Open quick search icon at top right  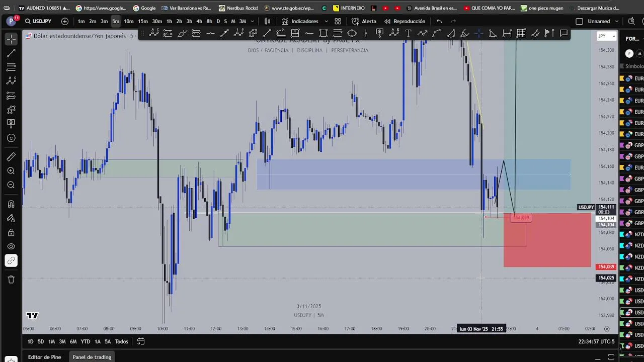pos(631,21)
